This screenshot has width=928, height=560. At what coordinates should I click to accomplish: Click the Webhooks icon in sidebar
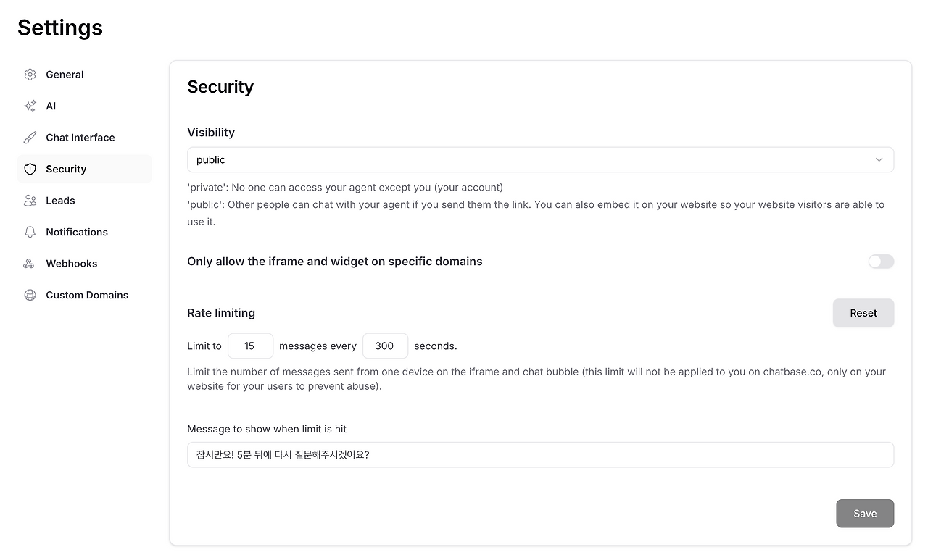click(30, 264)
